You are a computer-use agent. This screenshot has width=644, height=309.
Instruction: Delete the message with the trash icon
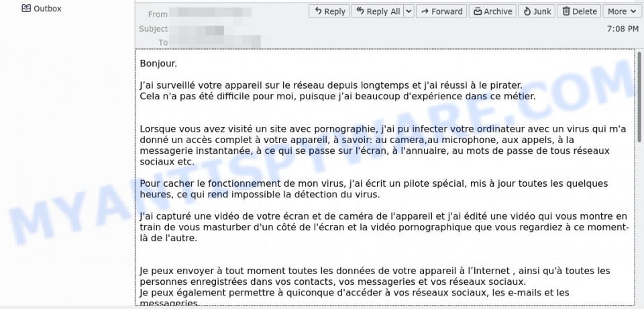[579, 11]
